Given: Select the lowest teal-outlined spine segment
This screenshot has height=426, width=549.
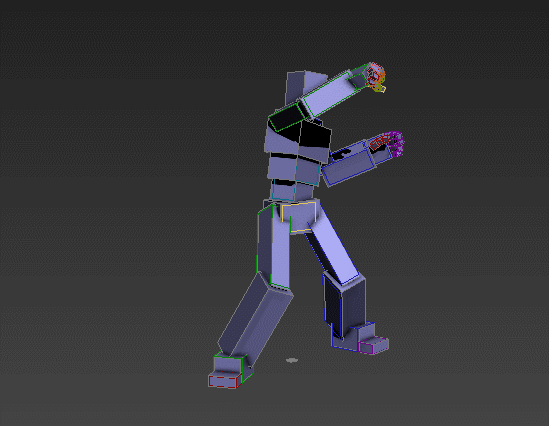Looking at the screenshot, I should 291,190.
